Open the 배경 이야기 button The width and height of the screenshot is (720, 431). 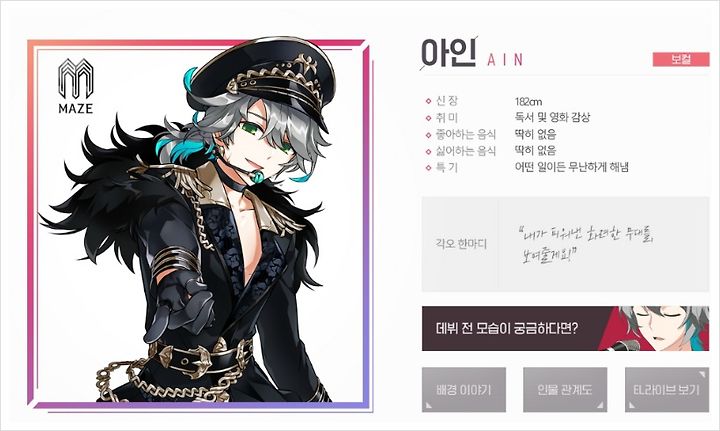click(464, 390)
